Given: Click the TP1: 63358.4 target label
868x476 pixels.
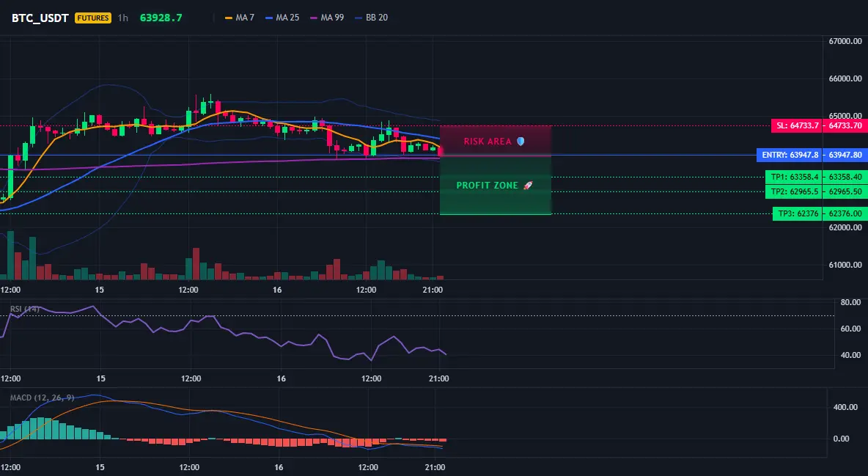Looking at the screenshot, I should coord(794,177).
